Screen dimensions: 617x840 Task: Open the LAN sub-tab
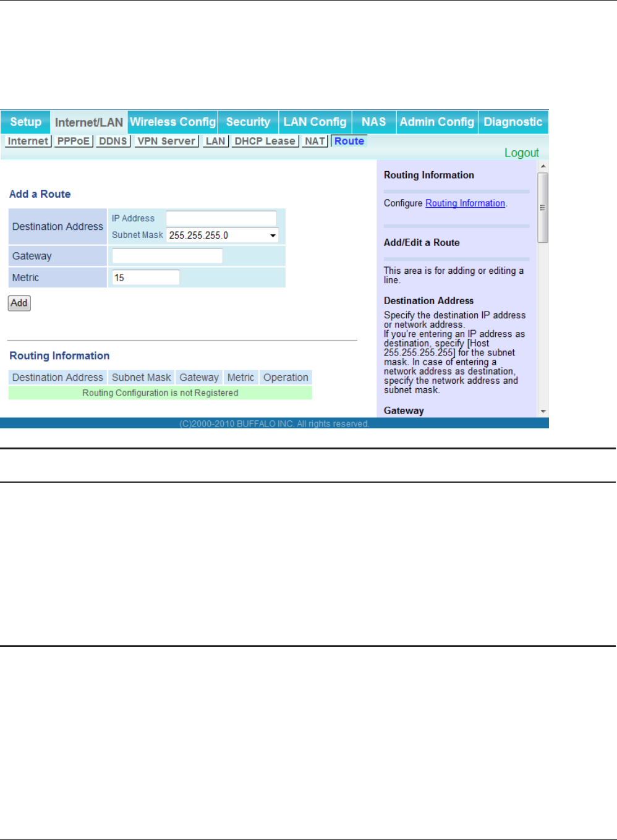[215, 141]
